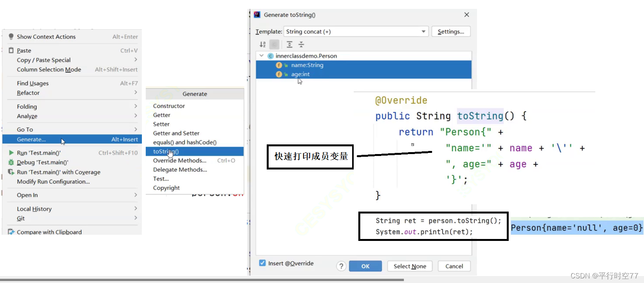
Task: Choose Override Methods... in Generate popup
Action: pyautogui.click(x=194, y=160)
